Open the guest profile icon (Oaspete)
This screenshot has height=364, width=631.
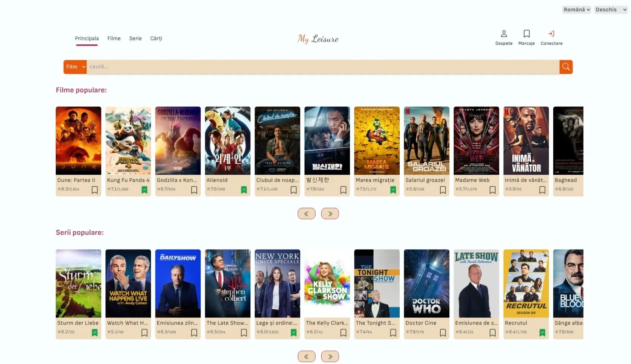504,34
